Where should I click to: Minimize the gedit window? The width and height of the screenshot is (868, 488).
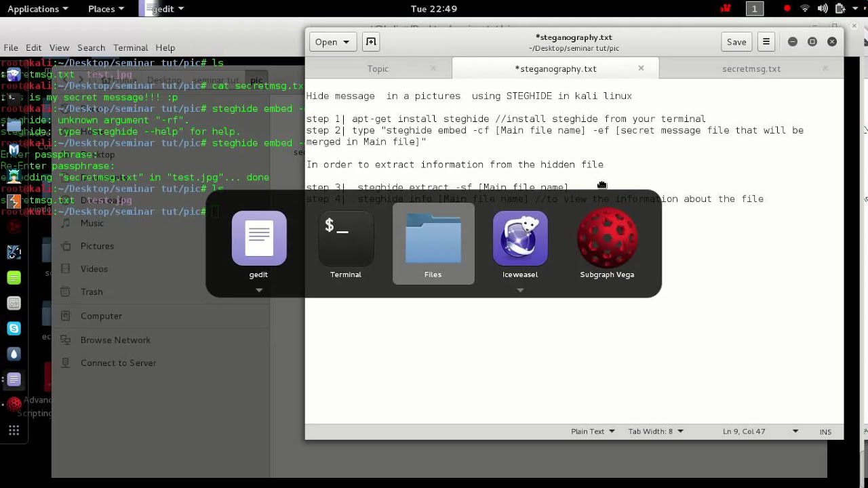[x=792, y=42]
